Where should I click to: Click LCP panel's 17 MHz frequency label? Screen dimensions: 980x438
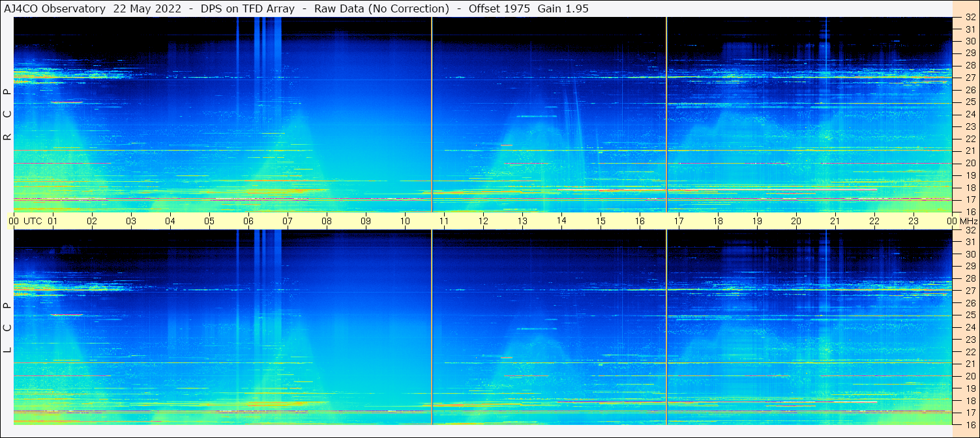coord(970,412)
